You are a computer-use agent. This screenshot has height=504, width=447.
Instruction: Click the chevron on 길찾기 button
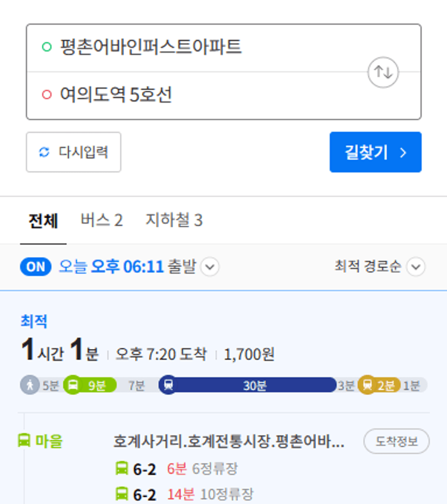pos(403,152)
